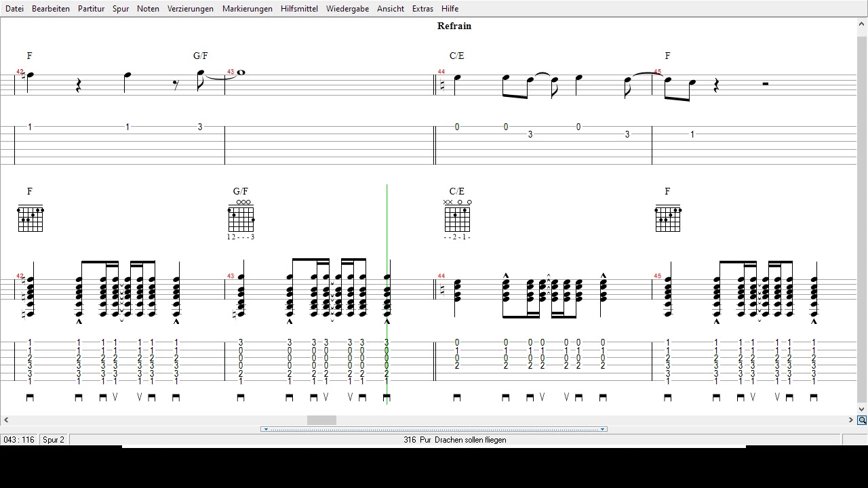Open the Hilfe menu
This screenshot has height=488, width=868.
pyautogui.click(x=450, y=9)
